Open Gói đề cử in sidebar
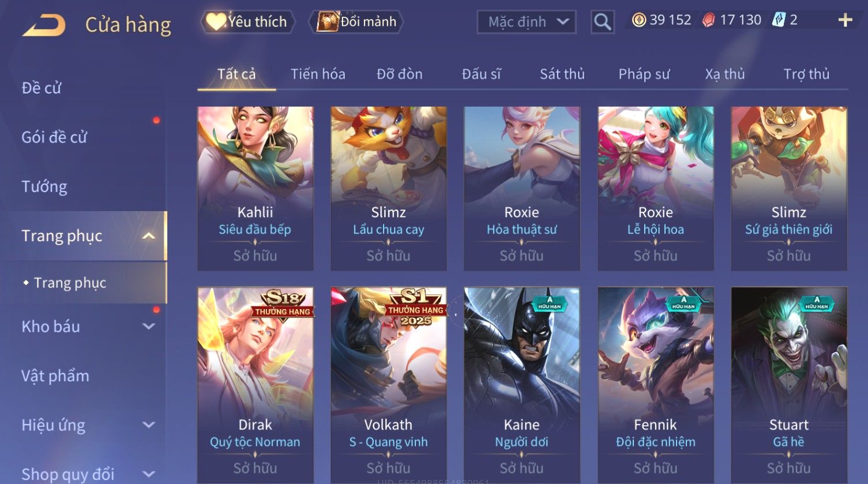Image resolution: width=868 pixels, height=484 pixels. point(54,137)
